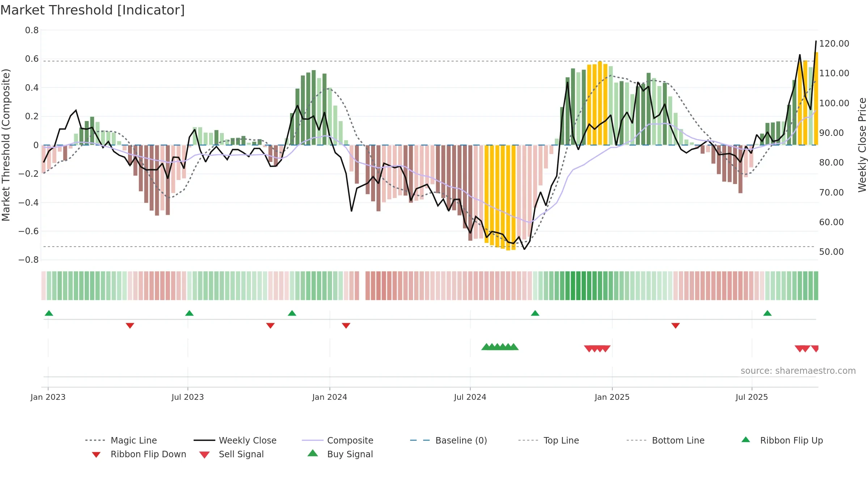
Task: Toggle the Baseline (0) legend entry
Action: [448, 440]
